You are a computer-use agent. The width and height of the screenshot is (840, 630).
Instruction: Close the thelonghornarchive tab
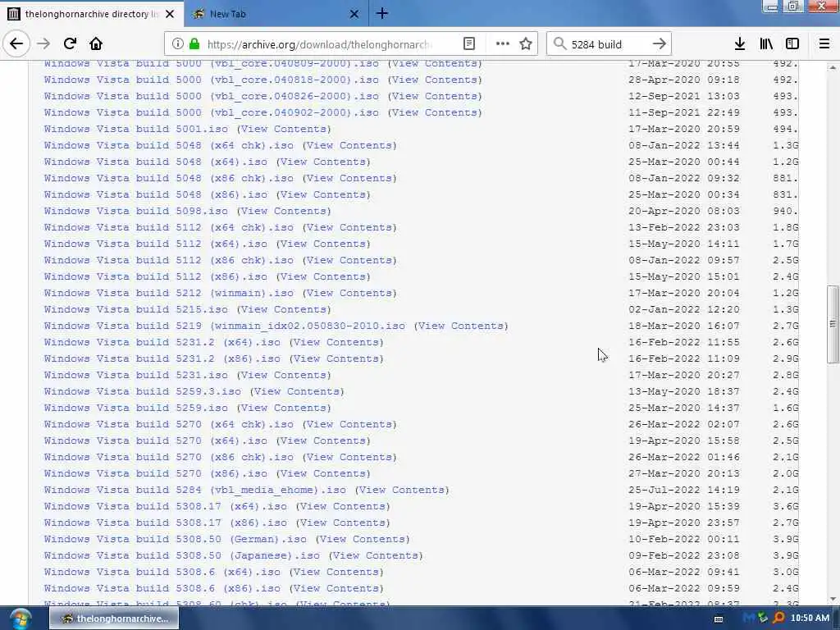tap(169, 14)
